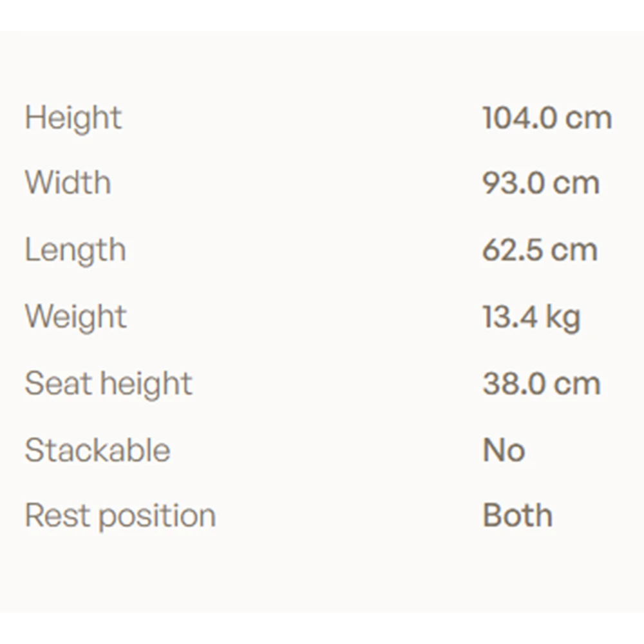
Task: Select the 93.0 cm width value
Action: (x=541, y=183)
